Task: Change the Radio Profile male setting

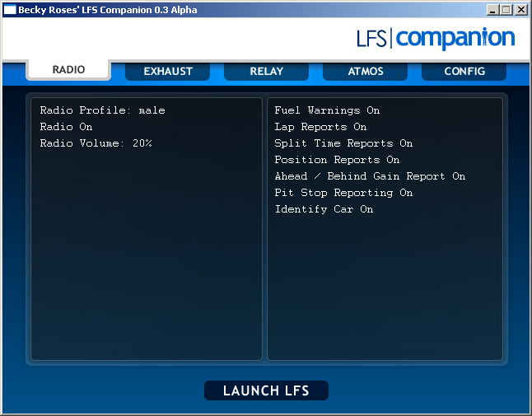Action: pyautogui.click(x=102, y=110)
